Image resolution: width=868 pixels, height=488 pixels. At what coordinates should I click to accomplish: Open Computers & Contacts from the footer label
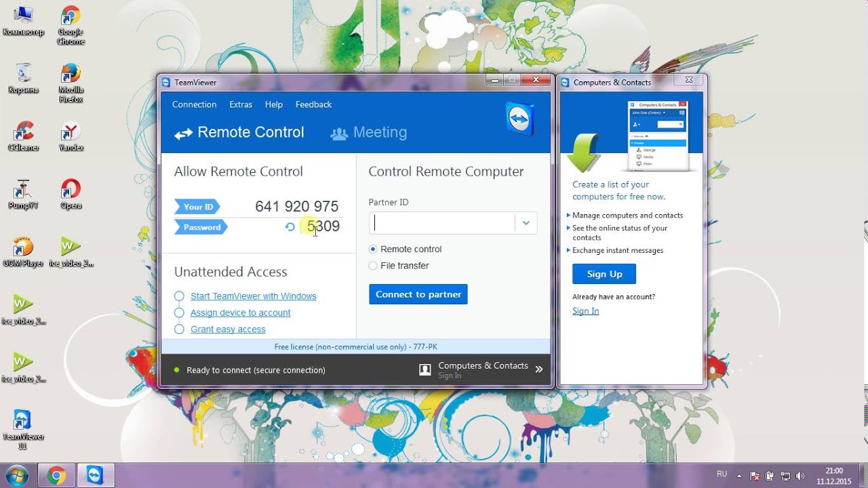(483, 366)
